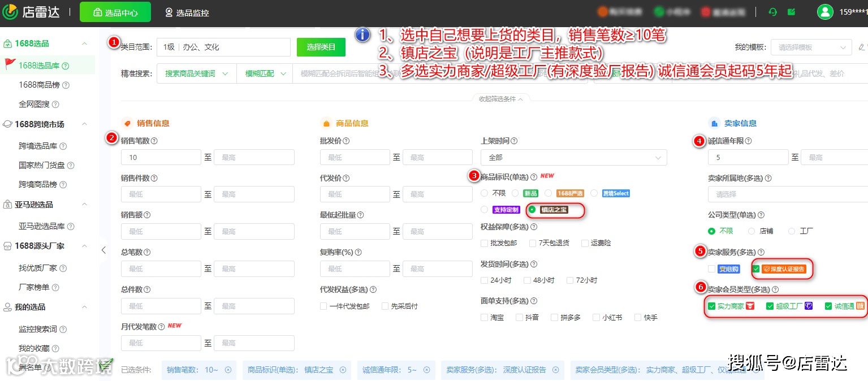Toggle 超级工厂 member type checkbox
Image resolution: width=868 pixels, height=381 pixels.
770,306
